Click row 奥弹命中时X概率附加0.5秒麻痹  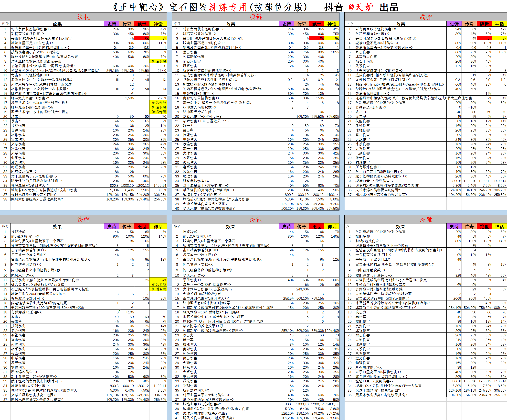pyautogui.click(x=426, y=284)
